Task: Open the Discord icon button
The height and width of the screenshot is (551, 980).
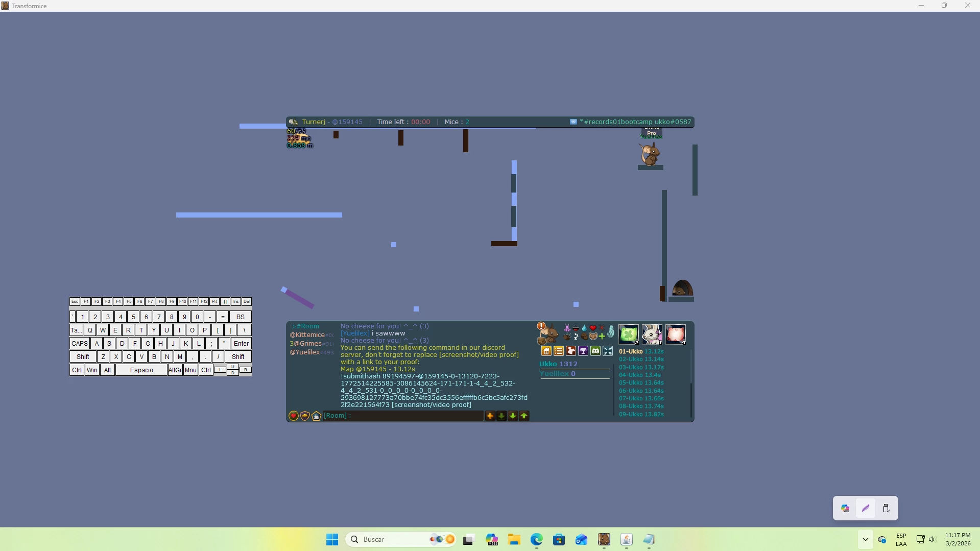Action: tap(595, 351)
